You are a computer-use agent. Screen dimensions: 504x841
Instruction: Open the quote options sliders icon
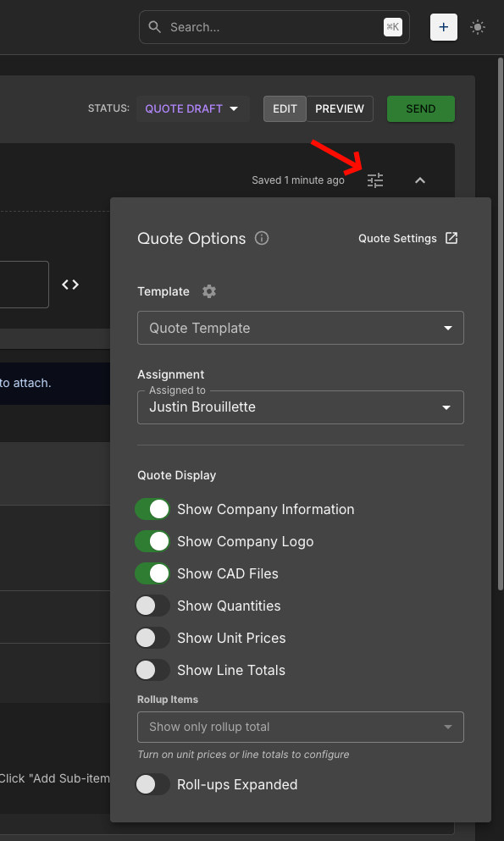pos(375,180)
